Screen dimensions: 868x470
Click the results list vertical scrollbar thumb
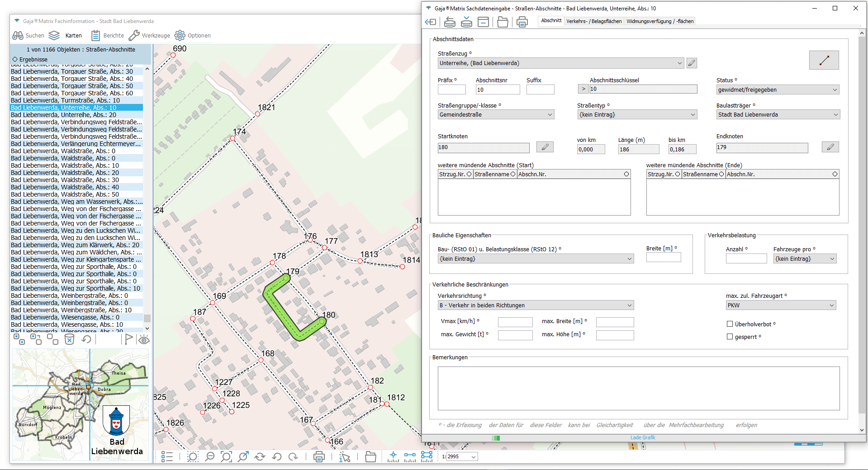click(x=147, y=318)
